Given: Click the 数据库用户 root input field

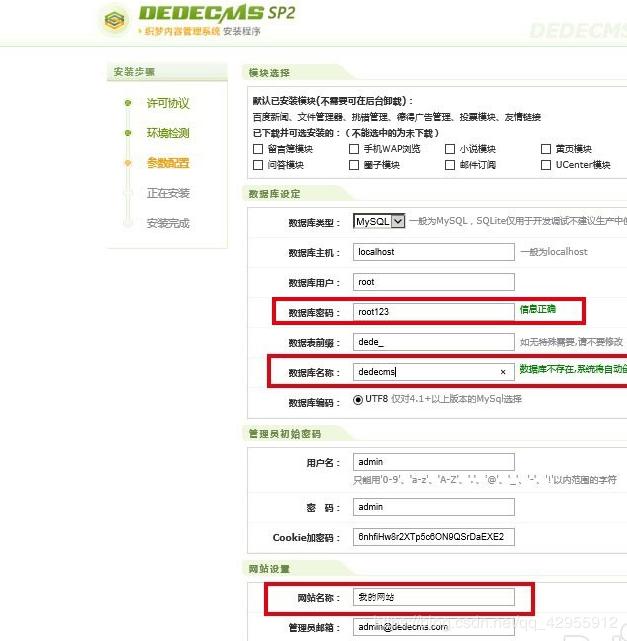Looking at the screenshot, I should pyautogui.click(x=434, y=282).
